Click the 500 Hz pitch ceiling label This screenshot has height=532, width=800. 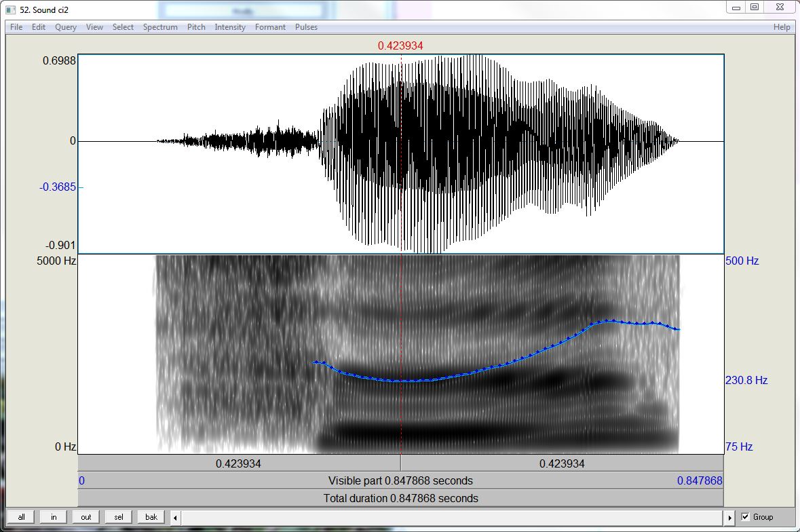tap(742, 261)
